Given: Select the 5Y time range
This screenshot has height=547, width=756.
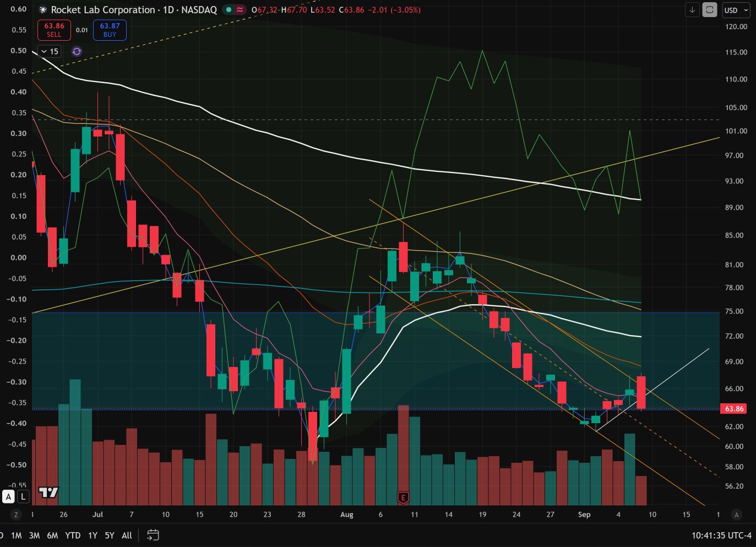Looking at the screenshot, I should pos(110,535).
